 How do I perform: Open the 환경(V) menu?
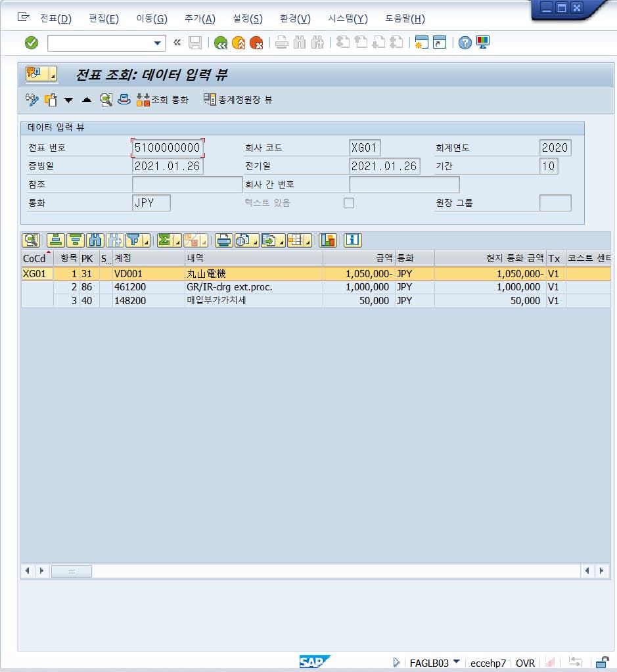[295, 19]
